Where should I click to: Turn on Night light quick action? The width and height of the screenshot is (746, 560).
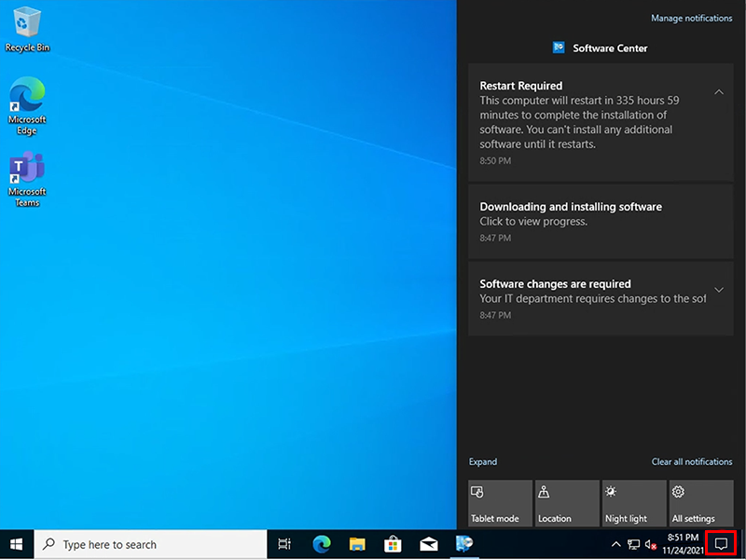(633, 504)
